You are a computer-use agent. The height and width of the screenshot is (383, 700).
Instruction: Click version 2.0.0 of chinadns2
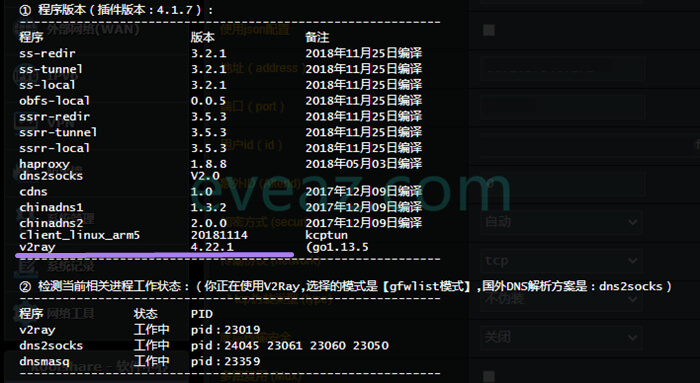208,223
